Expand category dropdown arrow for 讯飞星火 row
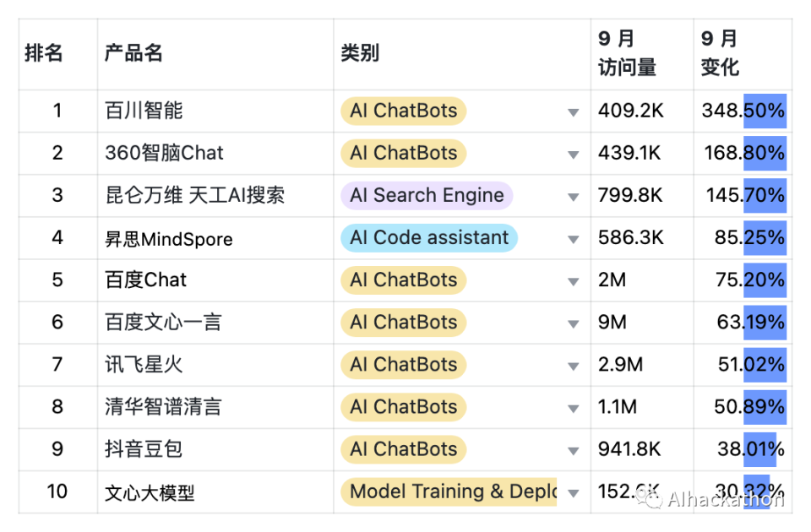 574,366
